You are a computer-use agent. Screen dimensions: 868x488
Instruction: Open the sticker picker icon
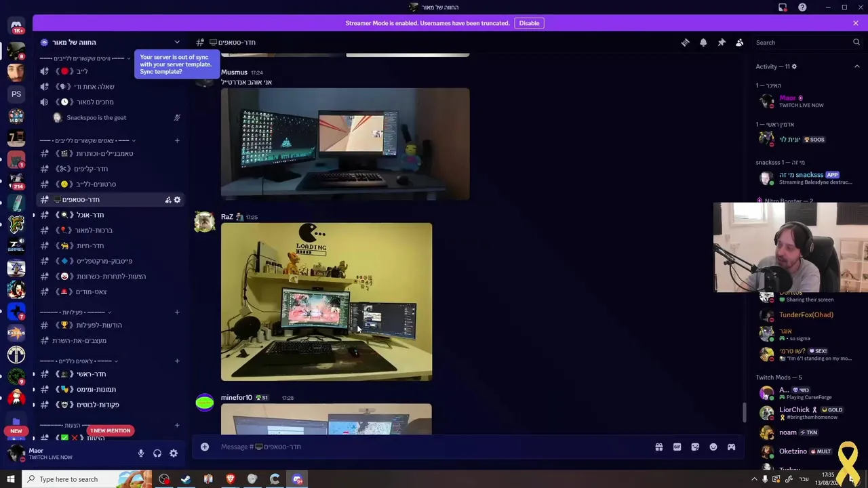695,447
